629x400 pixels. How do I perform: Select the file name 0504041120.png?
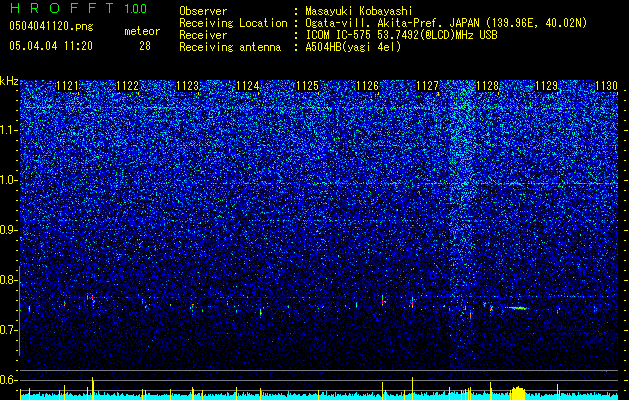(51, 27)
